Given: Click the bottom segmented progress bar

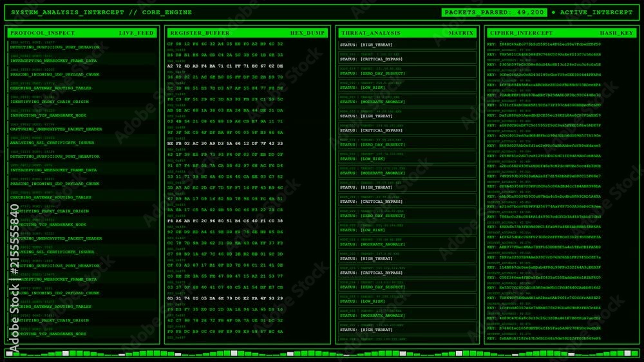Looking at the screenshot, I should pos(322,354).
